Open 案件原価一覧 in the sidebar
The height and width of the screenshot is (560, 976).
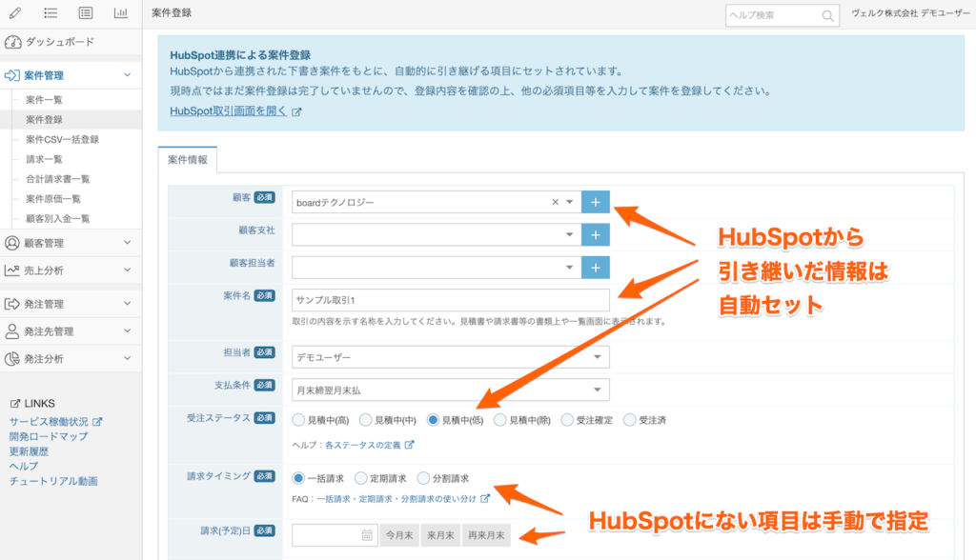pos(53,199)
